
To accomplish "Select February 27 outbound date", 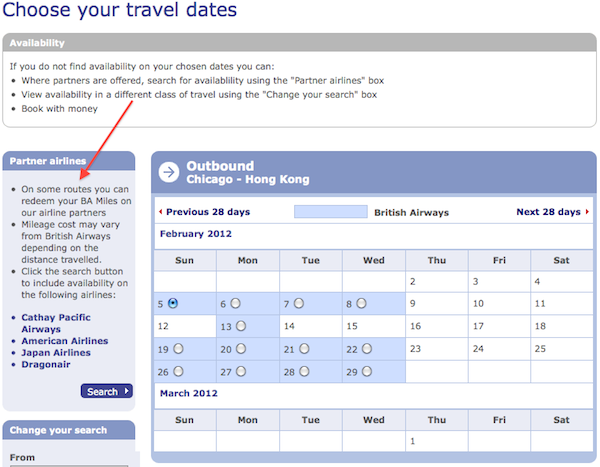I will point(241,371).
